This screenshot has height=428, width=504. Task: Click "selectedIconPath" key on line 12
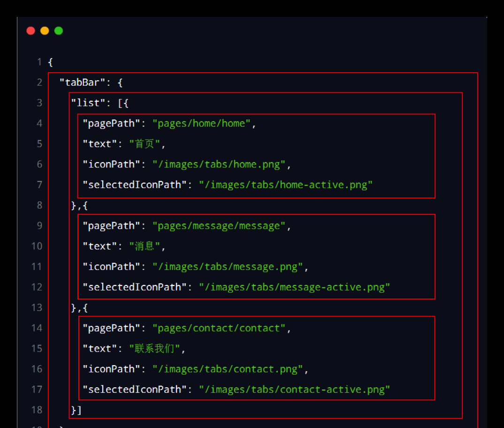click(135, 287)
